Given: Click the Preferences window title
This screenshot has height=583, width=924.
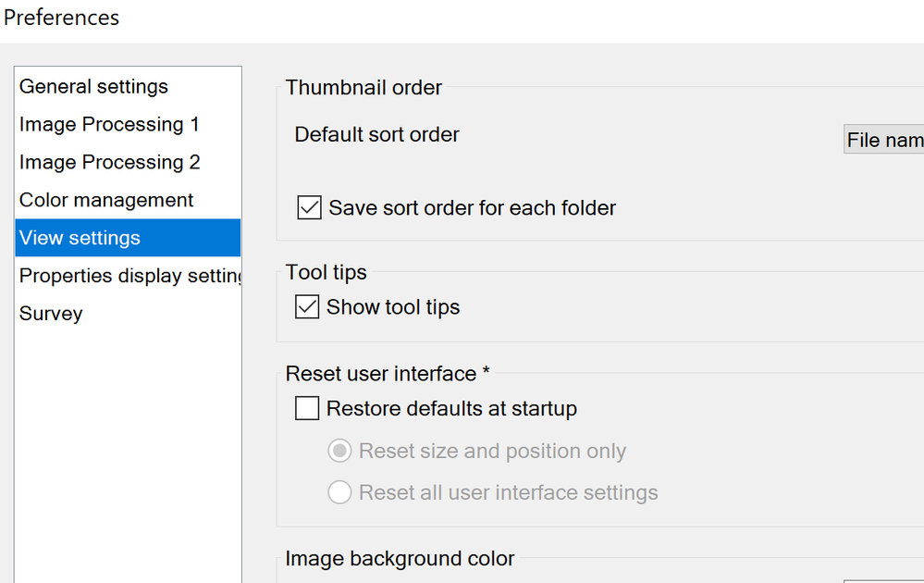Looking at the screenshot, I should point(61,18).
